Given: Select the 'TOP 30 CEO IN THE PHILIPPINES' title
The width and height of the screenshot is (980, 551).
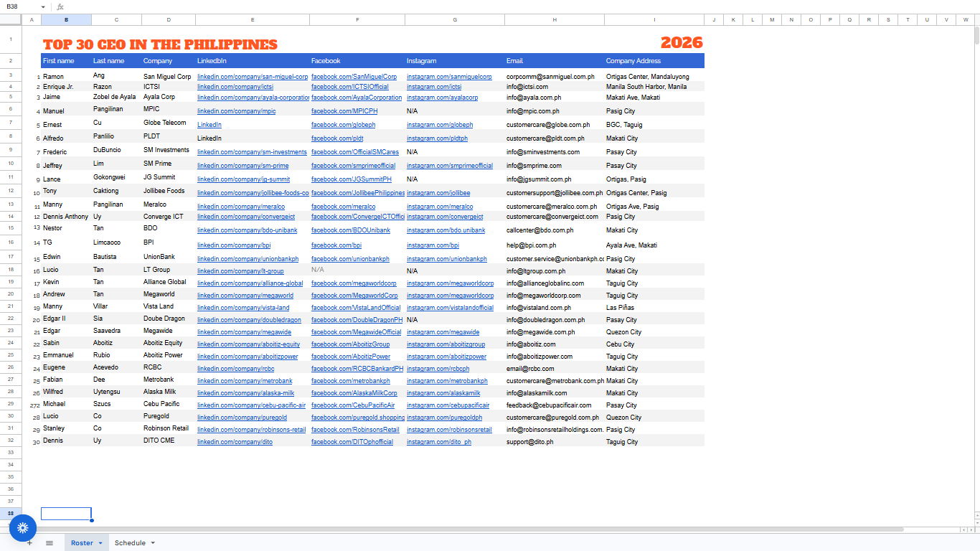Looking at the screenshot, I should (160, 44).
